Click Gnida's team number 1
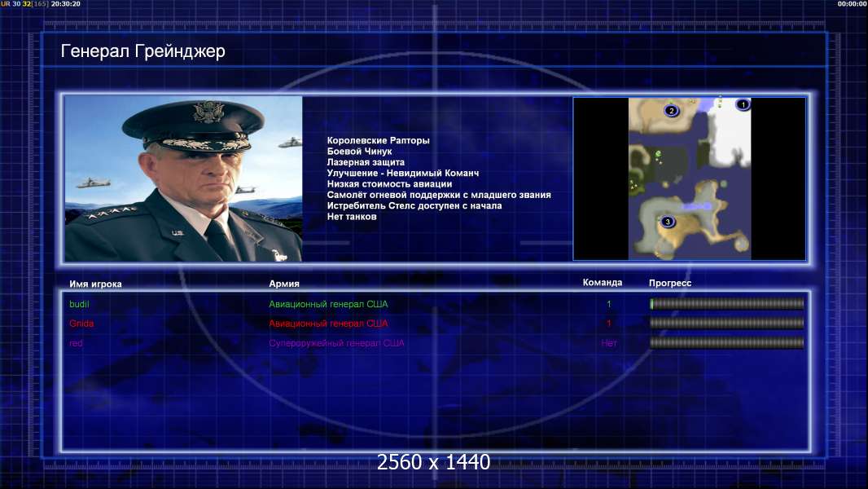This screenshot has width=868, height=489. click(x=609, y=324)
